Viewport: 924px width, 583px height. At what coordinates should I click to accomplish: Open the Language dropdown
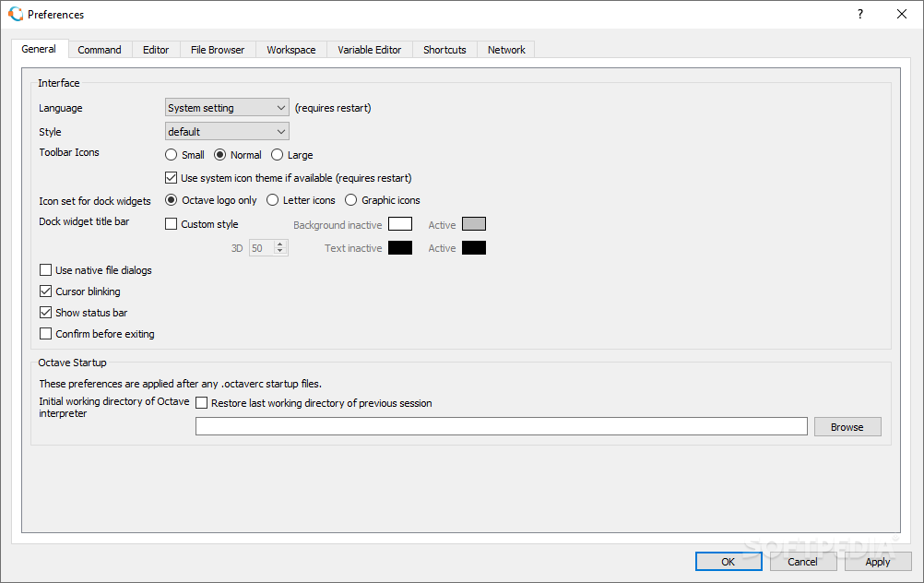tap(227, 108)
